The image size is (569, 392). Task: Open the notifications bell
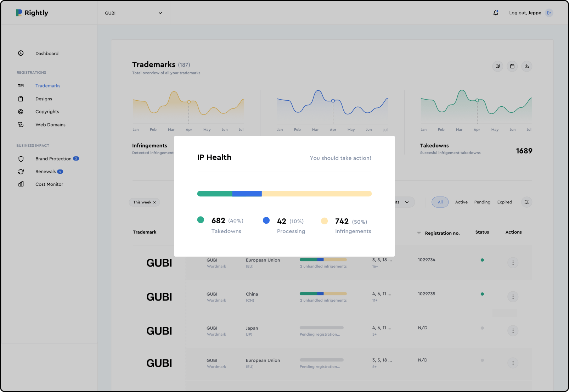pyautogui.click(x=496, y=13)
